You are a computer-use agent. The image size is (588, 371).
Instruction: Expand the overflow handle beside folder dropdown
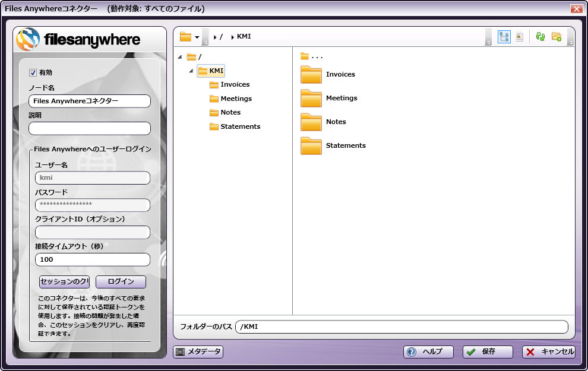pyautogui.click(x=205, y=37)
